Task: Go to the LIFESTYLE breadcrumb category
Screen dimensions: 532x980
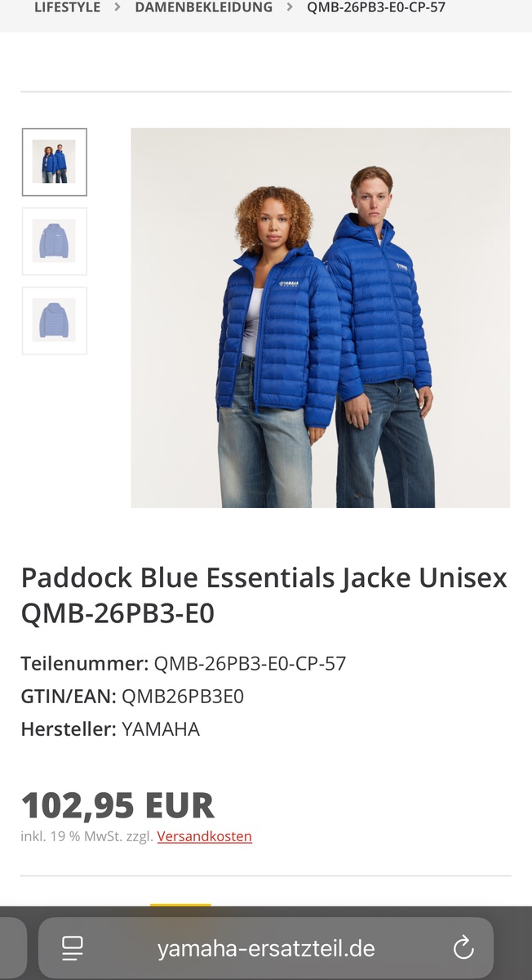Action: point(67,7)
